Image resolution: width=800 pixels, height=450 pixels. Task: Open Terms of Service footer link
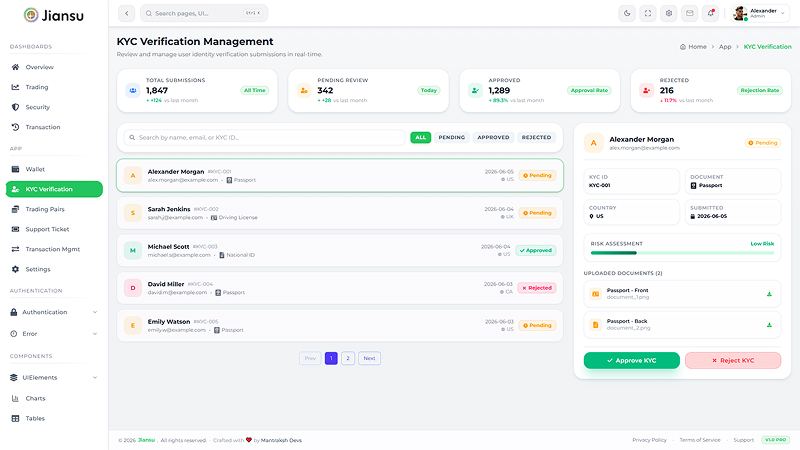[699, 440]
